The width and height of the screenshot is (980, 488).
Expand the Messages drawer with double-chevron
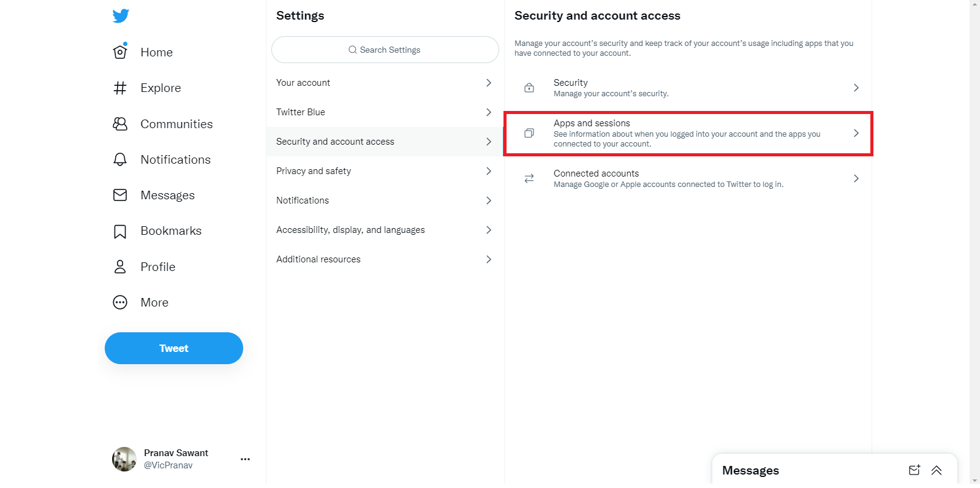(937, 470)
